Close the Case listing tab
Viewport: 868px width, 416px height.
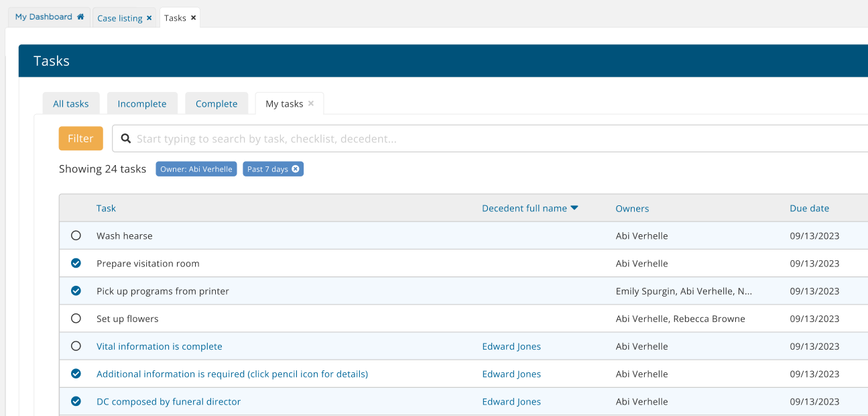(149, 18)
